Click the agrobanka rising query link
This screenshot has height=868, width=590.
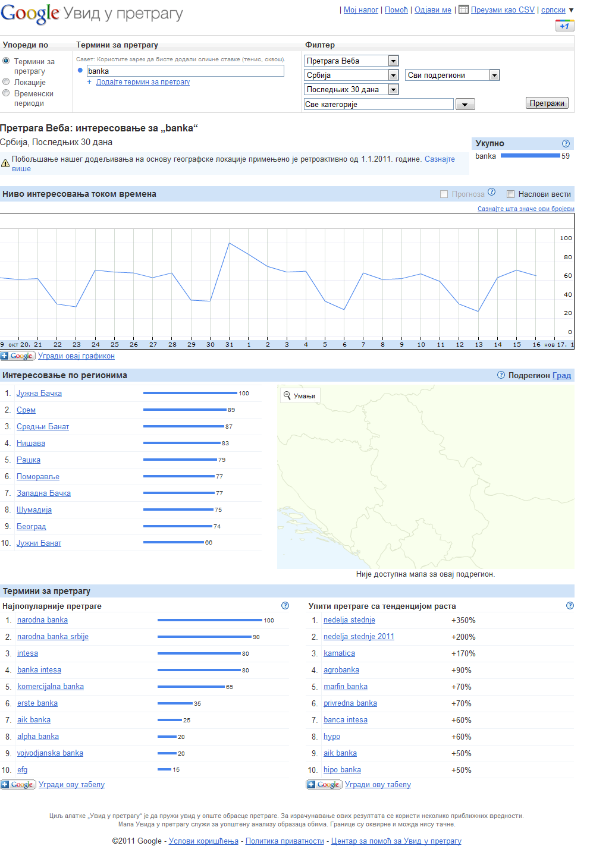(341, 669)
